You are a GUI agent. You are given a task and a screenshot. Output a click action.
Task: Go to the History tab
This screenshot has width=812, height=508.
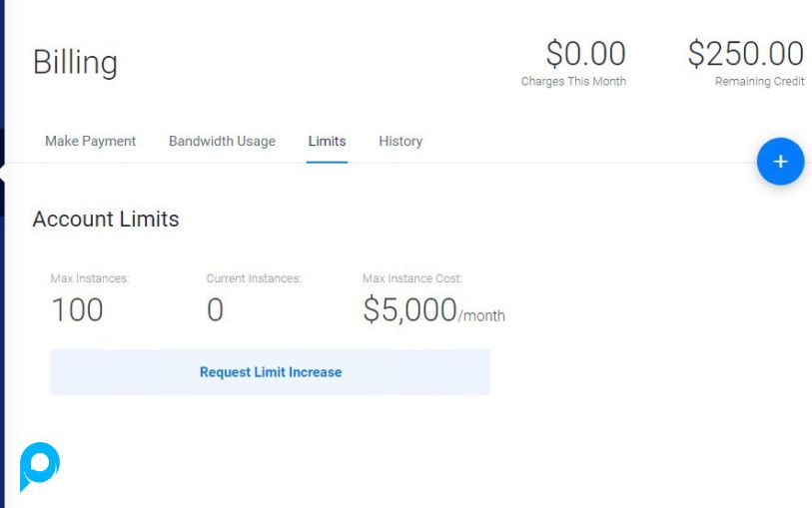click(401, 142)
